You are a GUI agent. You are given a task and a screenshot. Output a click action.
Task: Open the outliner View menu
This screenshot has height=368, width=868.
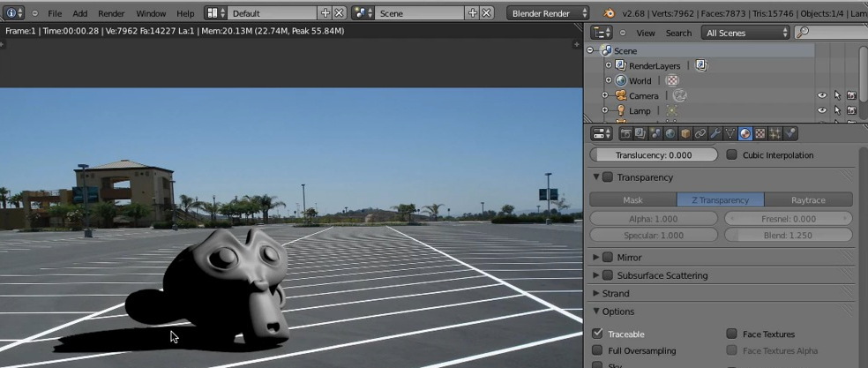[x=646, y=34]
